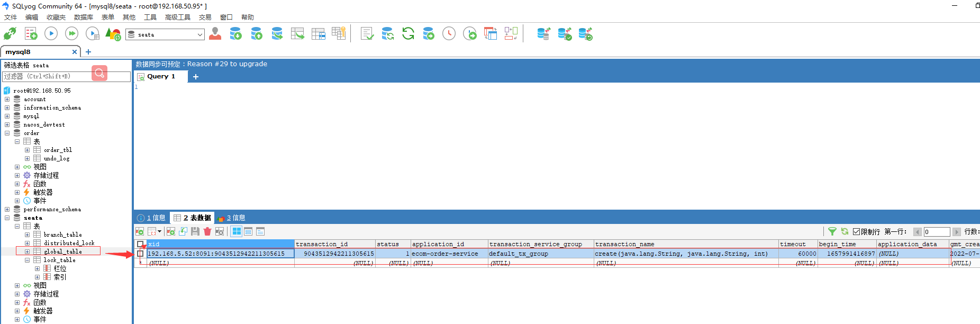
Task: Click the format query checklist icon
Action: [367, 34]
